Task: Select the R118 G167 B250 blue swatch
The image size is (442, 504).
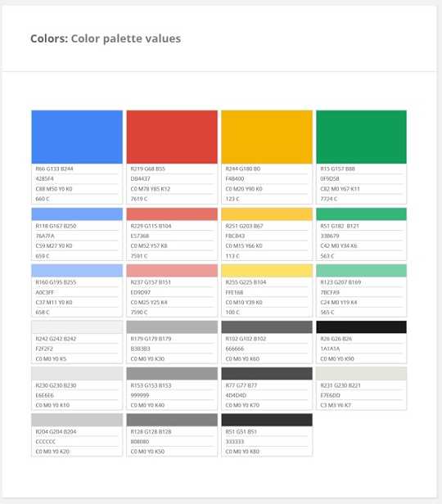Action: click(x=77, y=214)
